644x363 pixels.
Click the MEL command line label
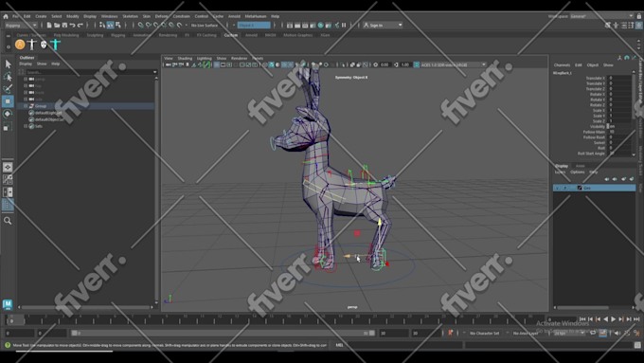[339, 345]
